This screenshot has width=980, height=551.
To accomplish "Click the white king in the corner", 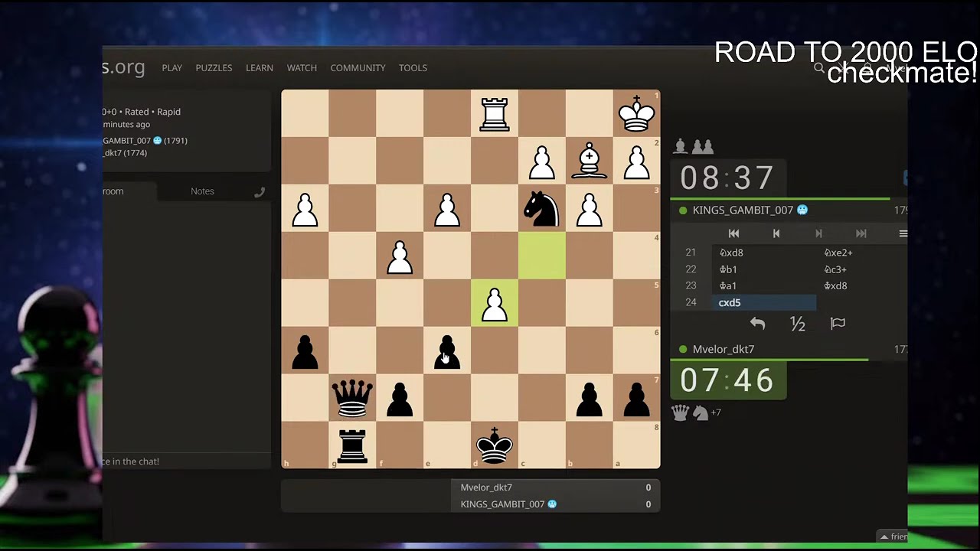I will coord(636,113).
